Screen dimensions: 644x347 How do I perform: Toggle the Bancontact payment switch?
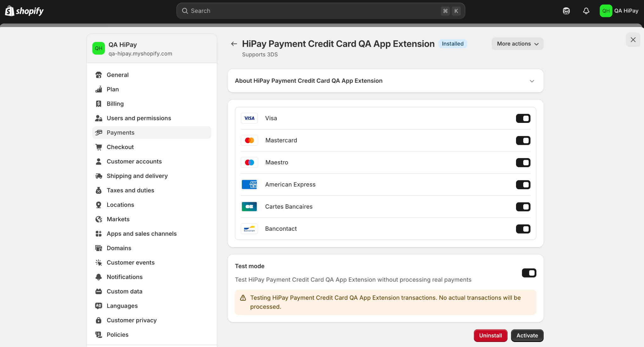523,229
